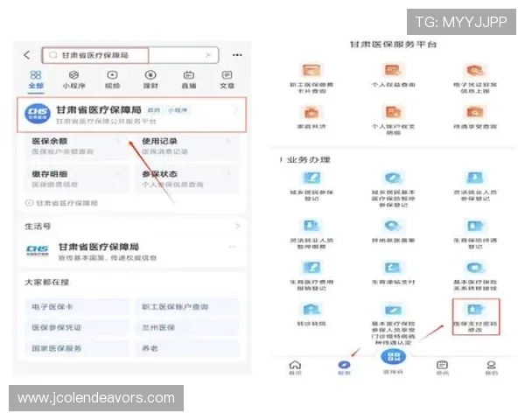The image size is (525, 420).
Task: Click the search field containing 甘肃省医疗保障局
Action: [129, 55]
